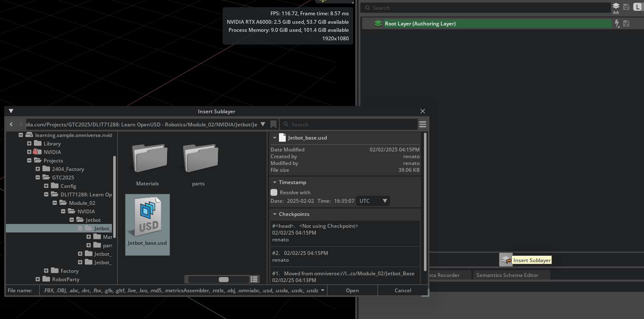Viewport: 644px width, 319px height.
Task: Click the Insert Sublayer icon button
Action: 505,260
